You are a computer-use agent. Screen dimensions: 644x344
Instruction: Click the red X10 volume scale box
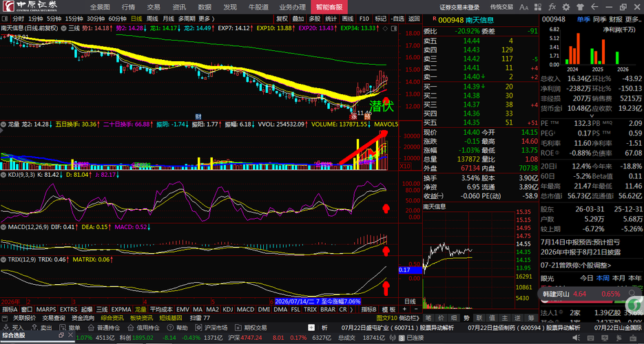click(404, 166)
